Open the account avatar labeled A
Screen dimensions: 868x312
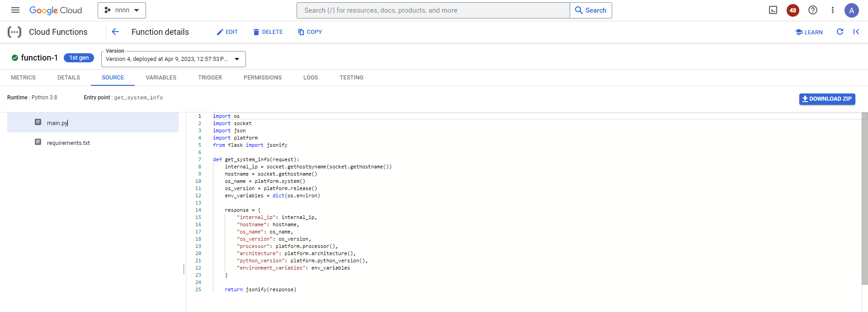pyautogui.click(x=852, y=10)
